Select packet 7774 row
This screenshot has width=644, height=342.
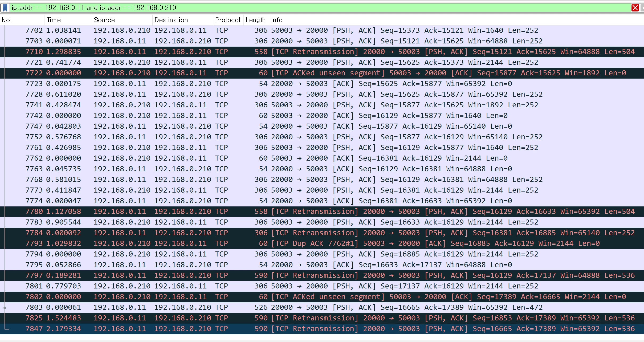click(x=322, y=201)
